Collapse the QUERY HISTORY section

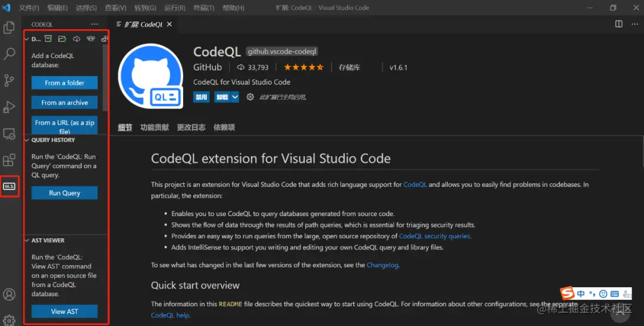tap(27, 140)
